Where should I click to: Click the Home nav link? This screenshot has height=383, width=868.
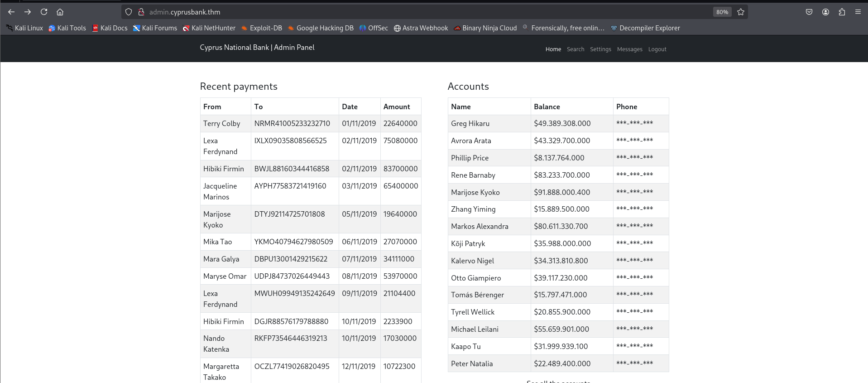point(553,49)
